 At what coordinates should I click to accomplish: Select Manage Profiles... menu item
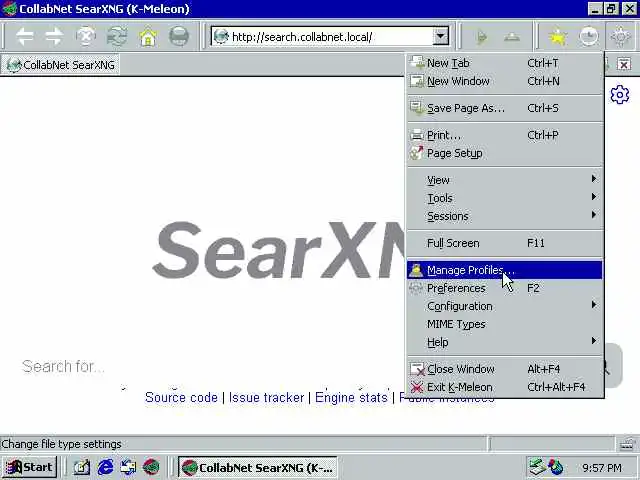pos(505,270)
